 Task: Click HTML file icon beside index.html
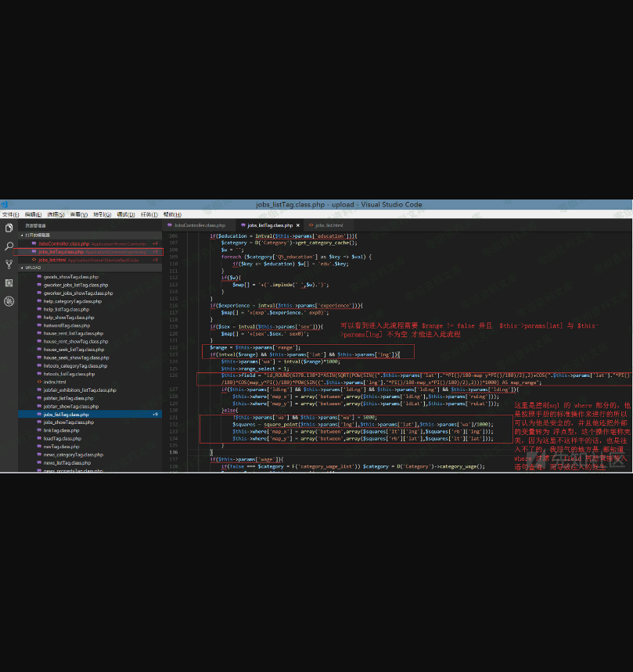point(38,382)
